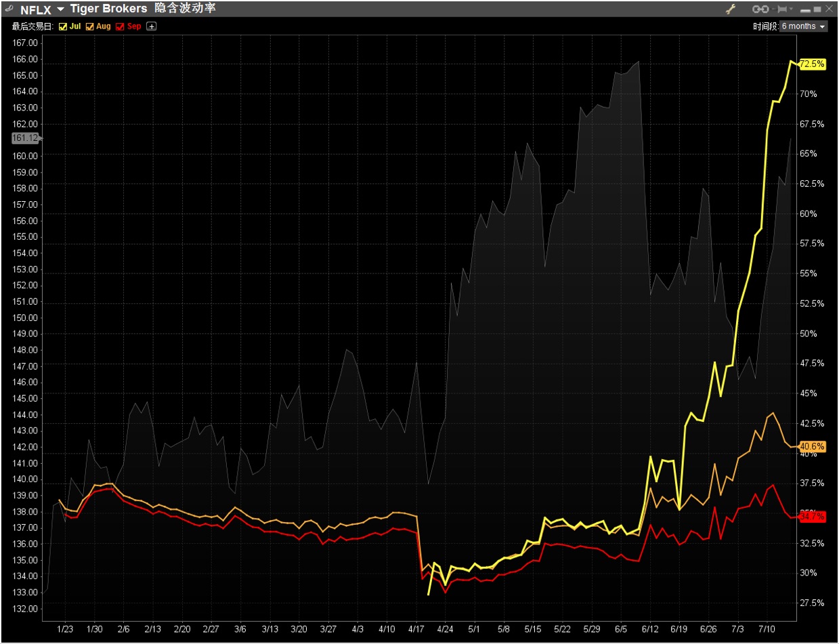Maximize the implied volatility panel
Screen dimensions: 839x644
(817, 9)
